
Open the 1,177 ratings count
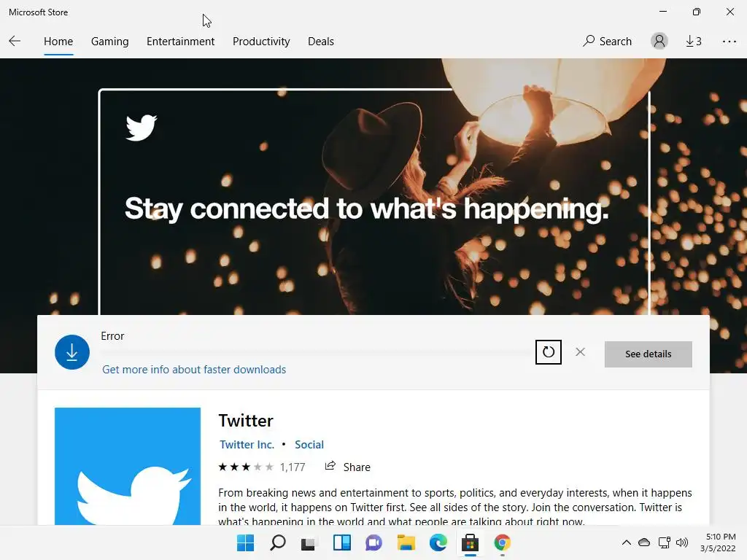coord(293,467)
